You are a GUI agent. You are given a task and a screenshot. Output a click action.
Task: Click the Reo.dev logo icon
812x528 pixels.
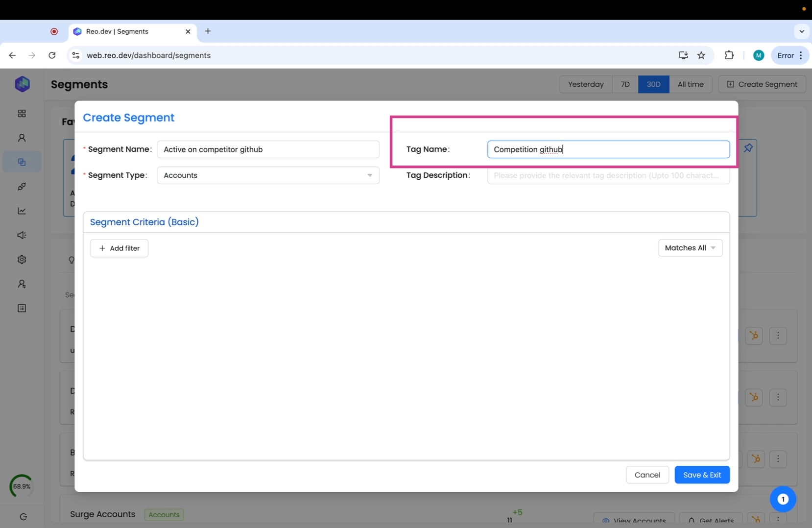[x=22, y=84]
